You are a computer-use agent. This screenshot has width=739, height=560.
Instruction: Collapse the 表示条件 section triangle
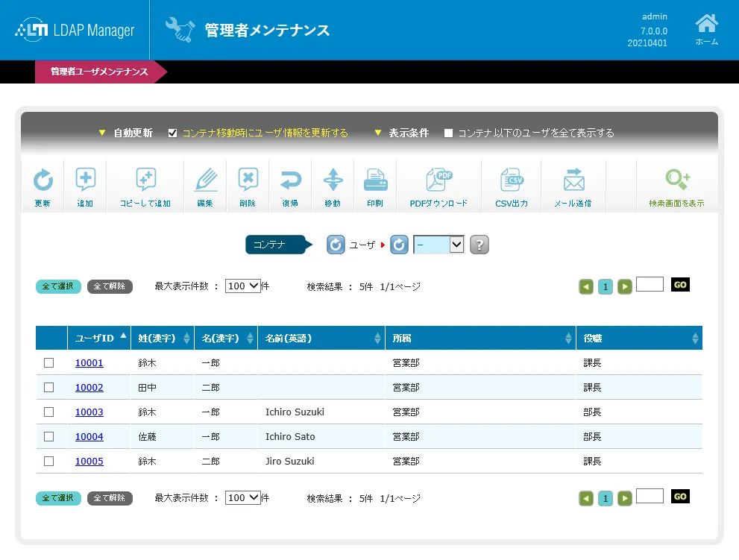(377, 133)
